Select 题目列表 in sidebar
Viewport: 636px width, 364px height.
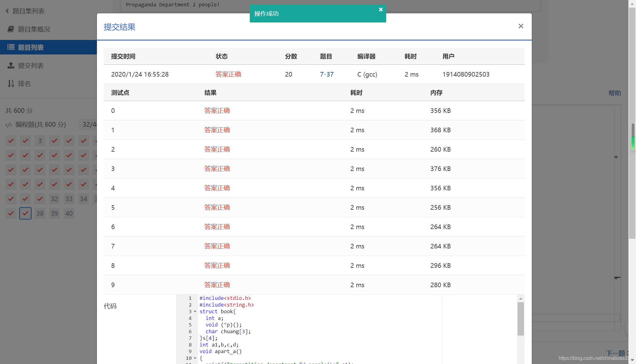[x=48, y=48]
